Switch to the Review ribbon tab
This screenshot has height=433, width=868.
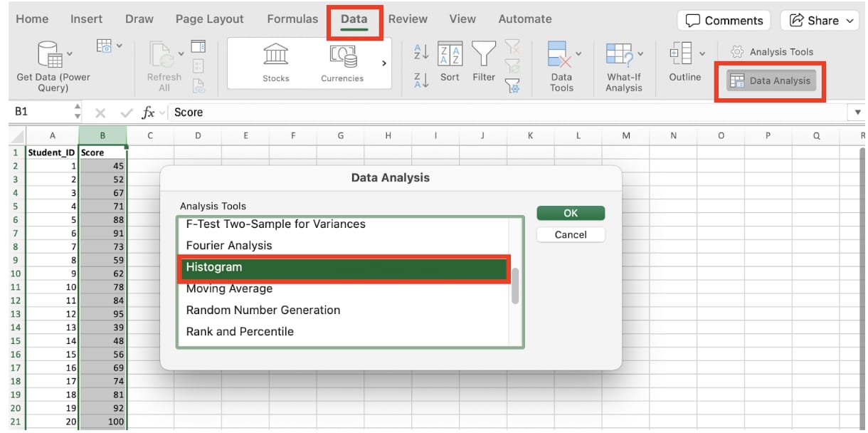click(406, 19)
